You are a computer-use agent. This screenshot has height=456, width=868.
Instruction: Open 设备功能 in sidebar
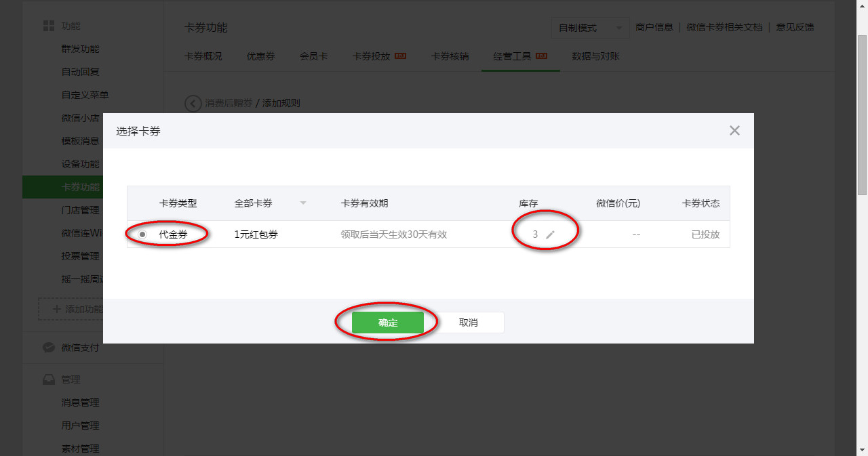tap(80, 164)
